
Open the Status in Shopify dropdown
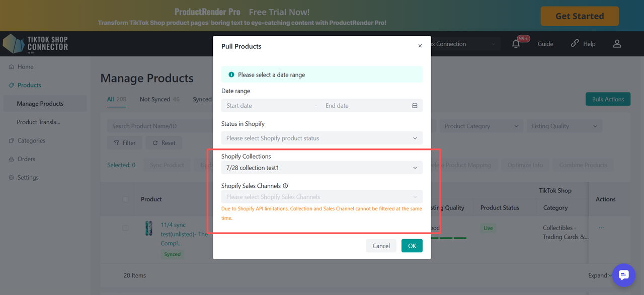[322, 138]
